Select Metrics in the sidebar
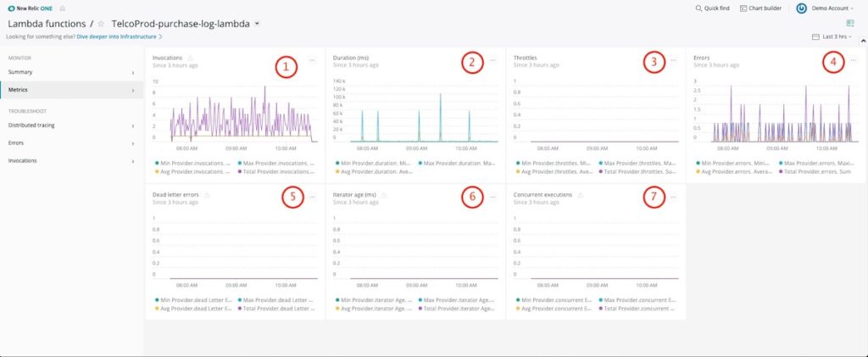The image size is (868, 357). pyautogui.click(x=72, y=90)
